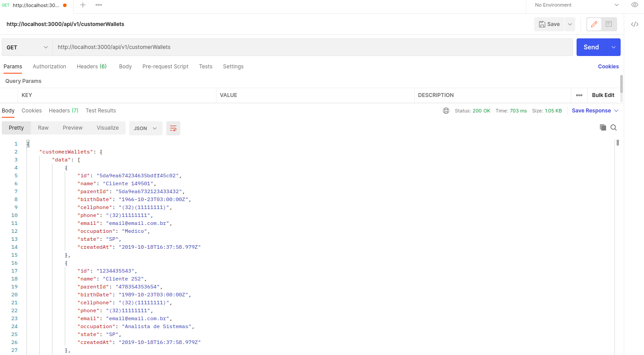Open a new request tab with plus icon
This screenshot has width=644, height=355.
83,5
